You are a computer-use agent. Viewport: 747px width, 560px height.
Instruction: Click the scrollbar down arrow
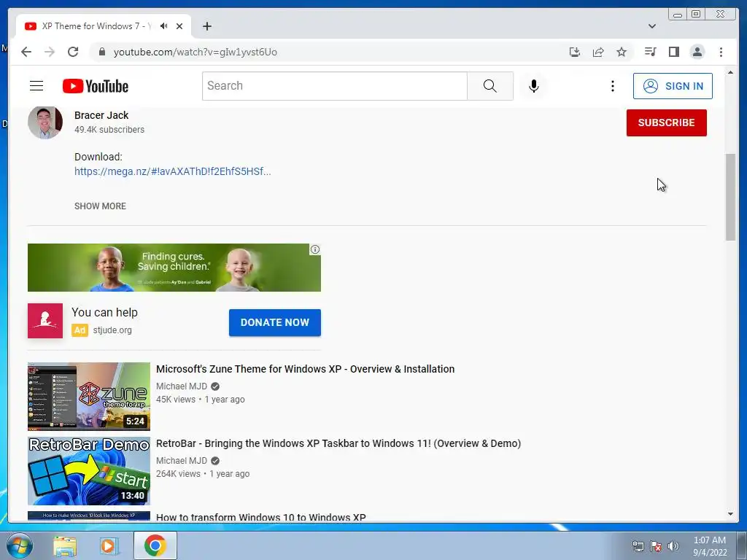coord(730,514)
